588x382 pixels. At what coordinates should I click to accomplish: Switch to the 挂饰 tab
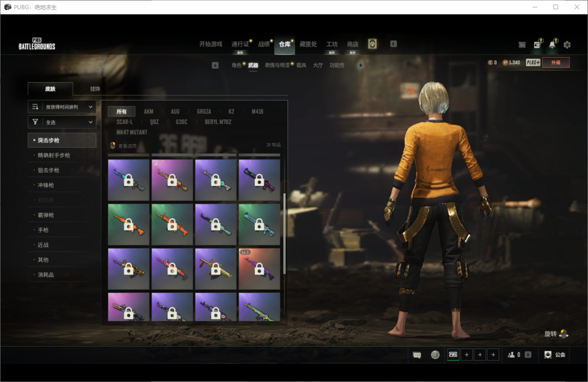95,89
